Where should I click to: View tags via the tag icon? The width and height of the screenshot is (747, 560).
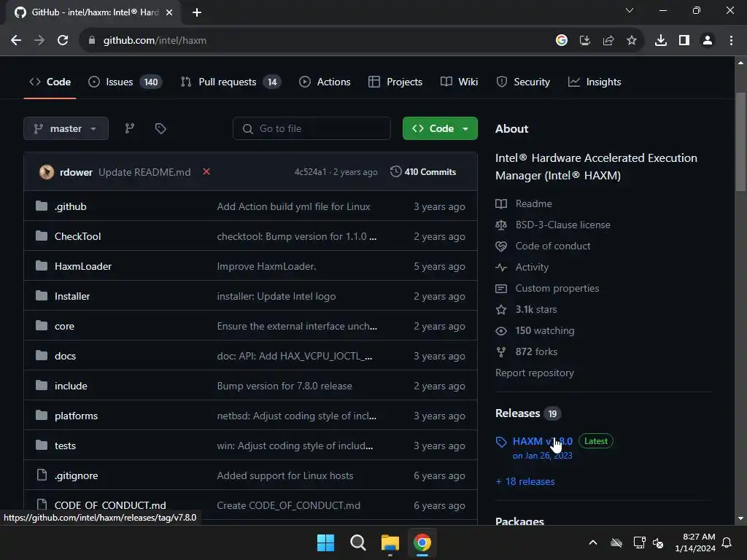click(x=160, y=128)
